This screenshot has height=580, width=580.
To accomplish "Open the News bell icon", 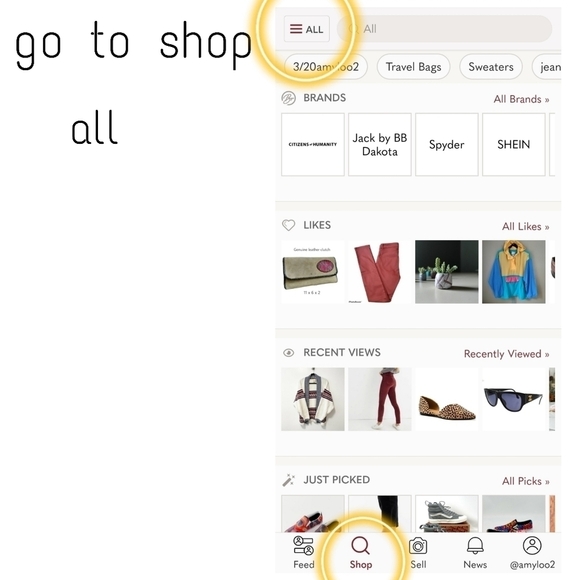I will point(475,546).
